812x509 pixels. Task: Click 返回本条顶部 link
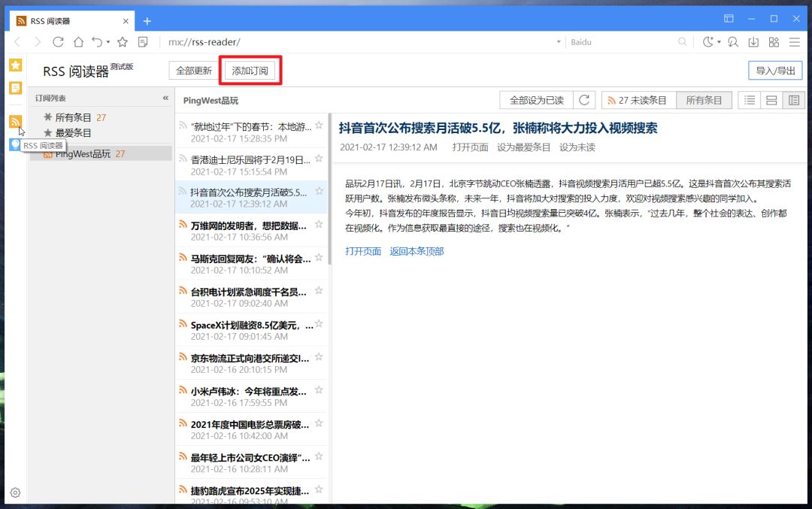pos(417,251)
